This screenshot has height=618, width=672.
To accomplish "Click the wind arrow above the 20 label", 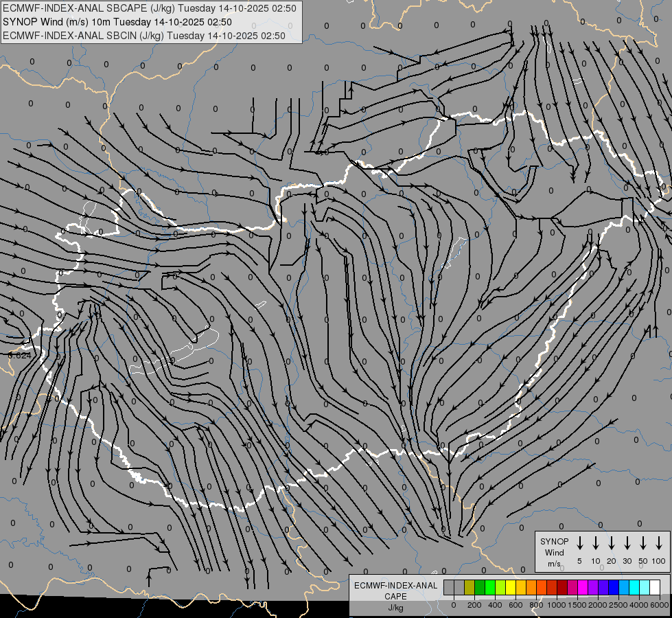I will coord(611,543).
